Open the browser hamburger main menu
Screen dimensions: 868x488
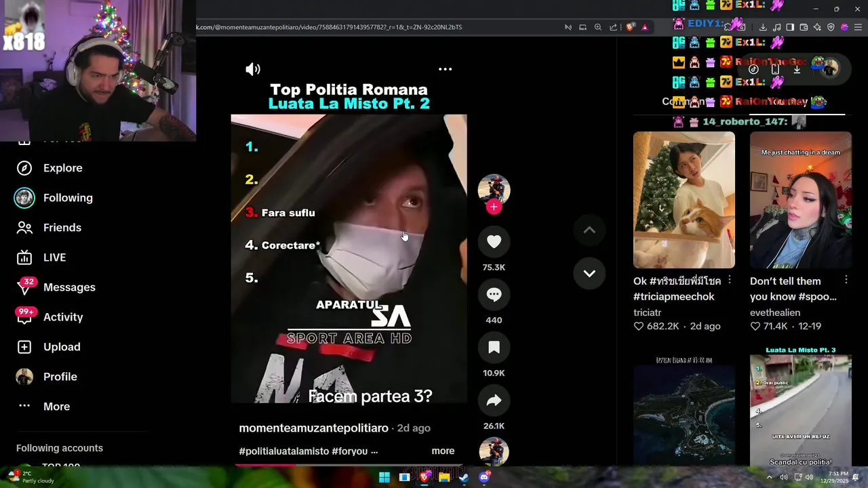click(857, 27)
